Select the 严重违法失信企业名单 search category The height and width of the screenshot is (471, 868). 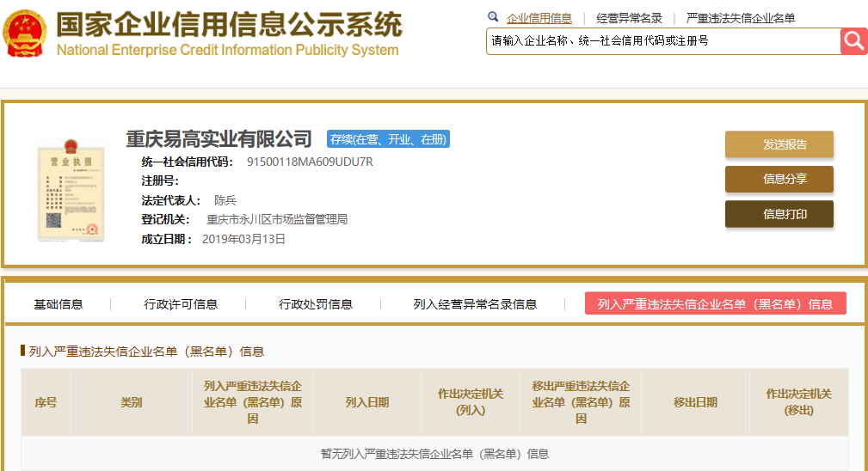(x=740, y=18)
